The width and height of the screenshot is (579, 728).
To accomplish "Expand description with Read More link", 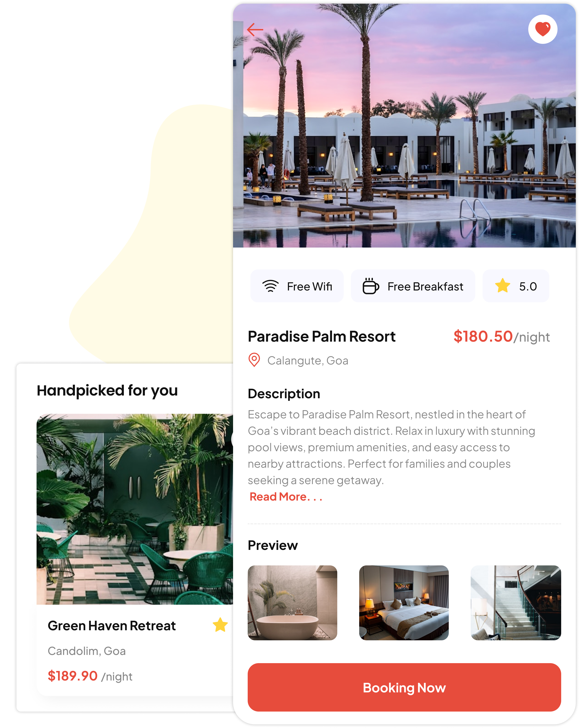I will point(285,497).
